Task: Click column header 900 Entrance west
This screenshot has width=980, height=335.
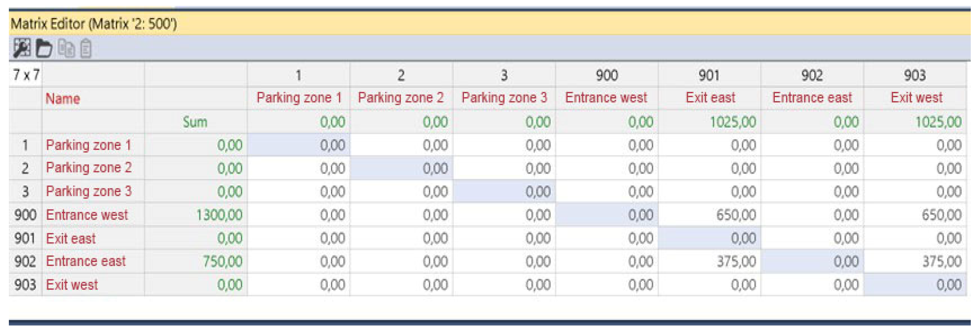Action: point(607,75)
